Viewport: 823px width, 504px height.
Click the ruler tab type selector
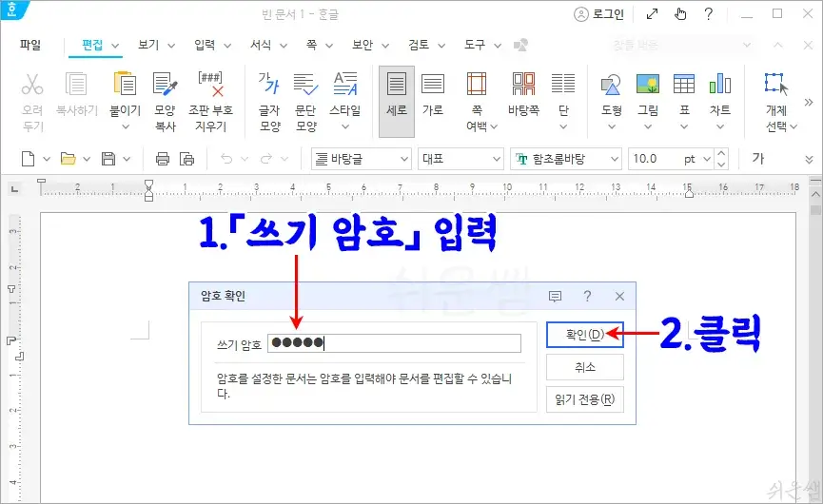pyautogui.click(x=14, y=189)
